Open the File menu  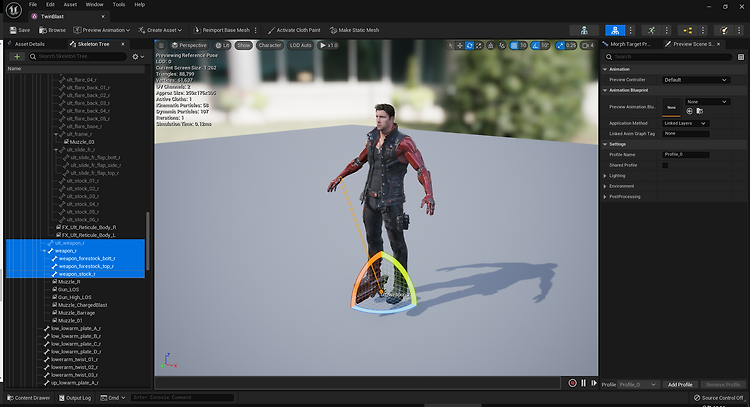[x=33, y=4]
